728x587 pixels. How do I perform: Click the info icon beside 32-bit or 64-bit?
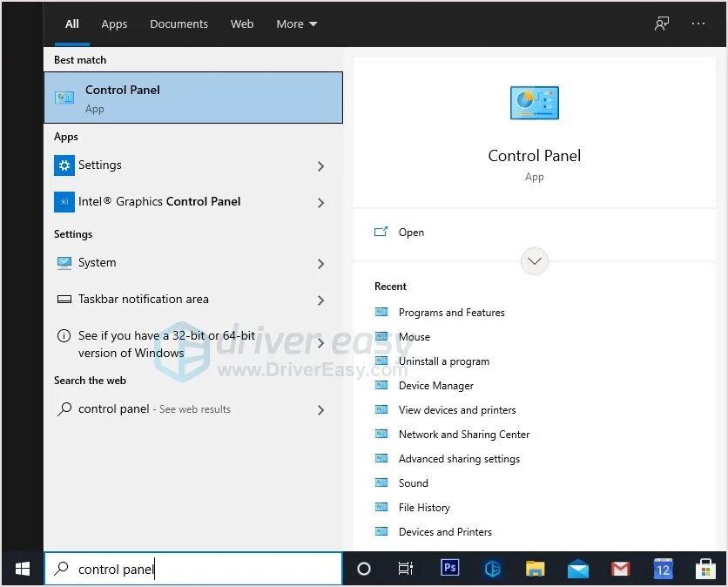pyautogui.click(x=64, y=335)
